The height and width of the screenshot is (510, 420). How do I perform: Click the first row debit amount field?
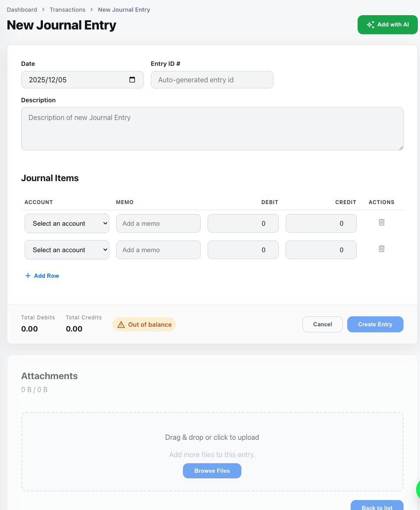pyautogui.click(x=243, y=224)
